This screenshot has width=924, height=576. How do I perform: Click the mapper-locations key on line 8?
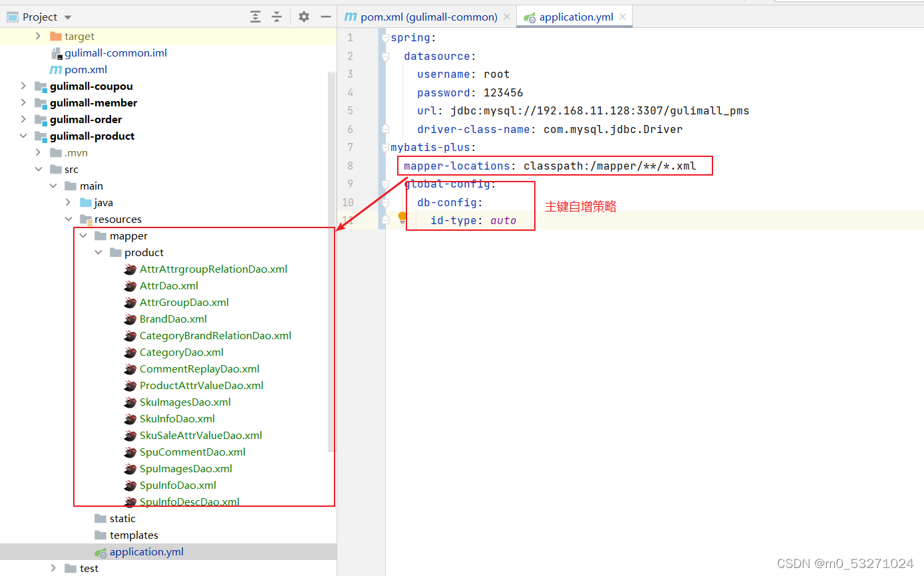pyautogui.click(x=456, y=166)
